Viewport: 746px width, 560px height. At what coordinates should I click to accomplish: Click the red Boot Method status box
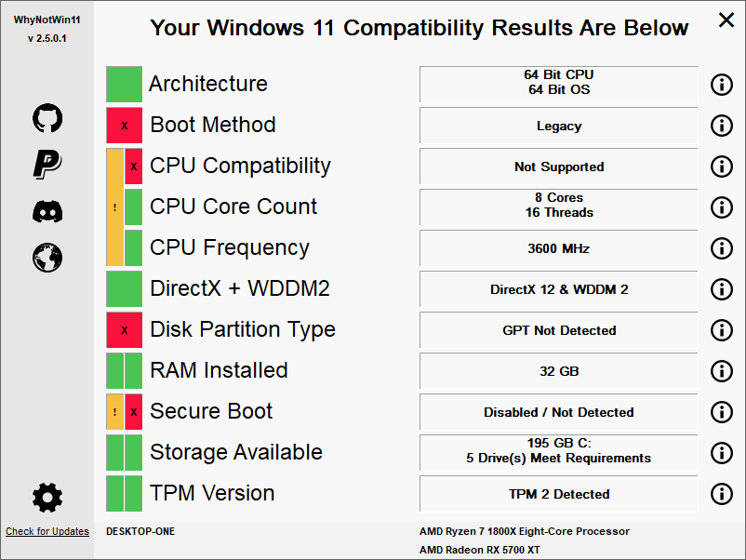point(124,126)
